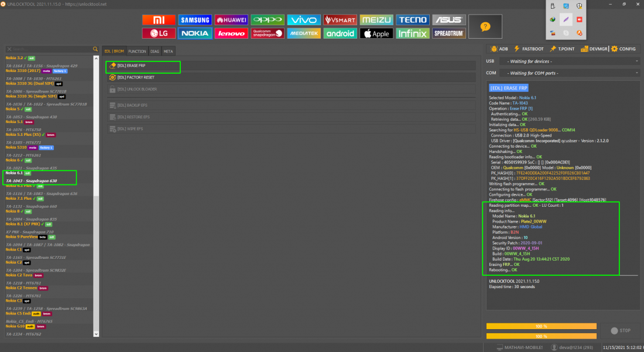Clear search with the X icon
644x352 pixels.
(9, 49)
